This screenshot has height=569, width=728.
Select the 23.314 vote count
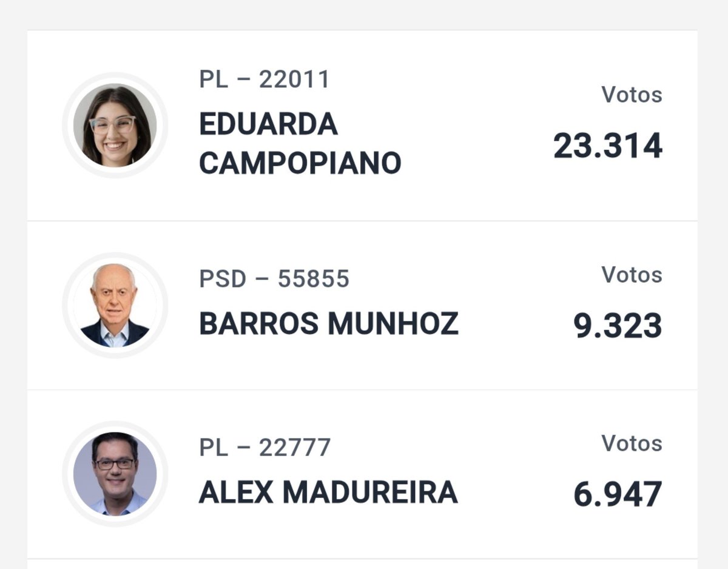[x=608, y=146]
